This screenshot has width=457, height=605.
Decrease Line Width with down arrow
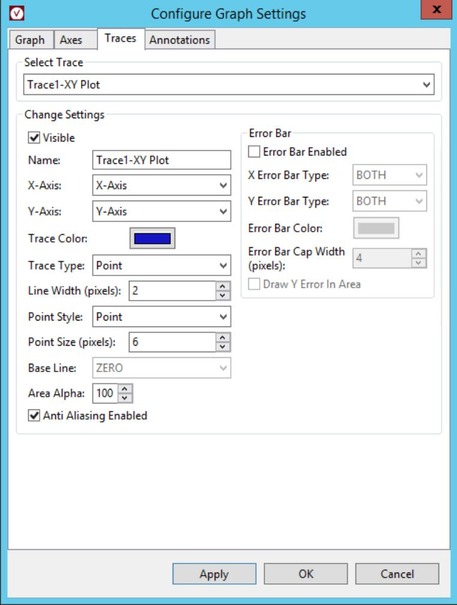point(223,296)
